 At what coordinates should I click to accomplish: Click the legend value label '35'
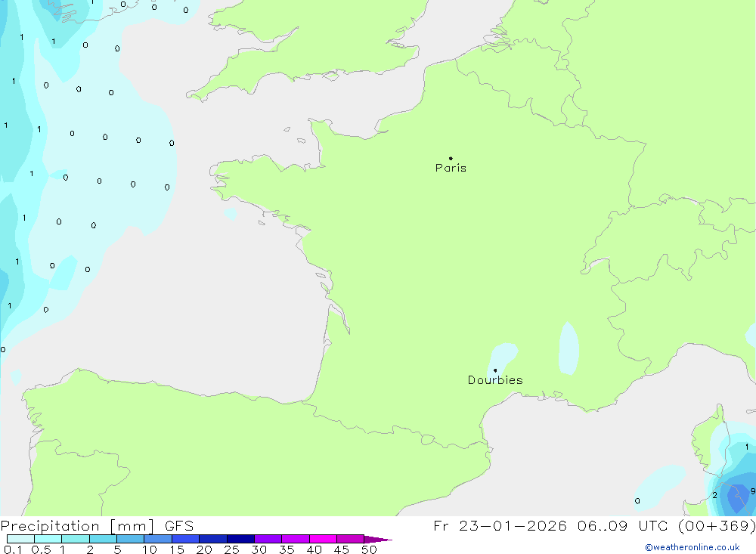point(287,549)
